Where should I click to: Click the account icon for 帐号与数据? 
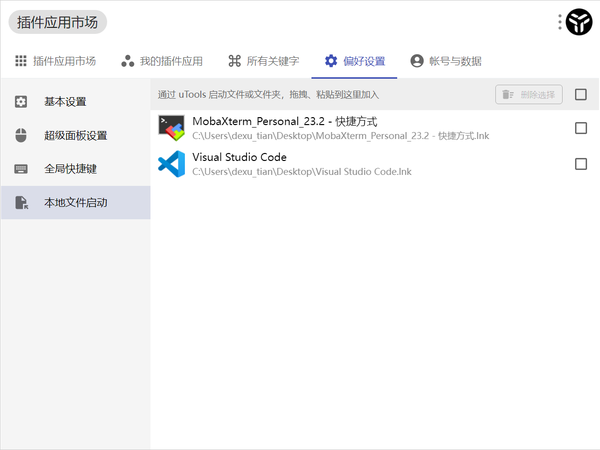[417, 61]
